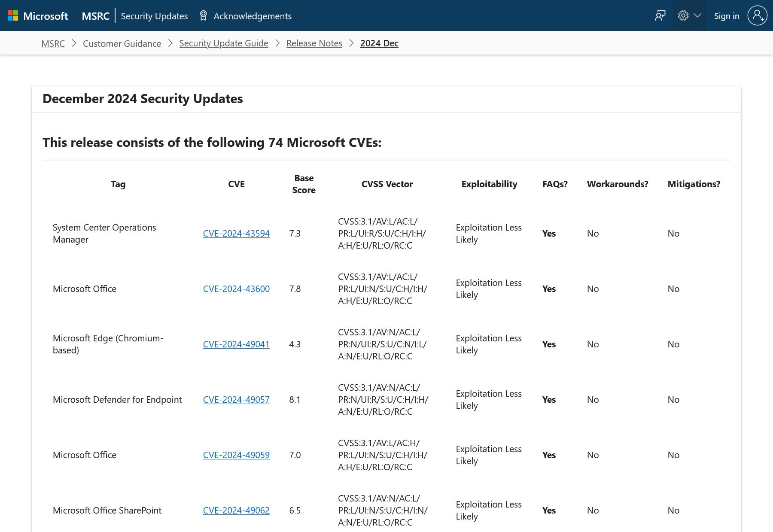Click the December 2024 Security Updates heading

(x=143, y=99)
